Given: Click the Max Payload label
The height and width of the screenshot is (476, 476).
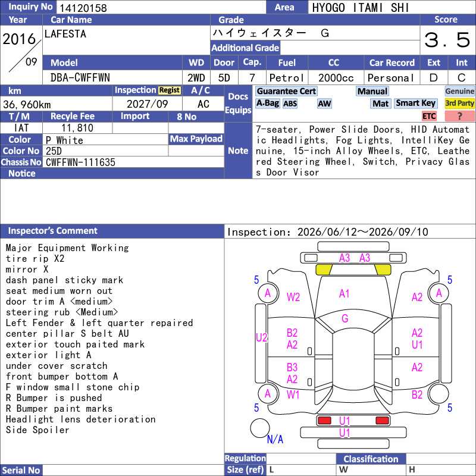Looking at the screenshot, I should 196,139.
